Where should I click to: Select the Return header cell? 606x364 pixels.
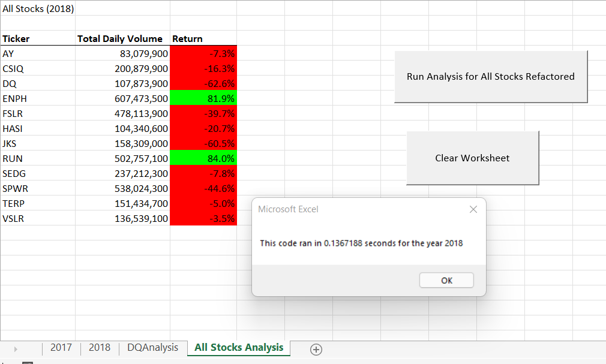coord(203,38)
